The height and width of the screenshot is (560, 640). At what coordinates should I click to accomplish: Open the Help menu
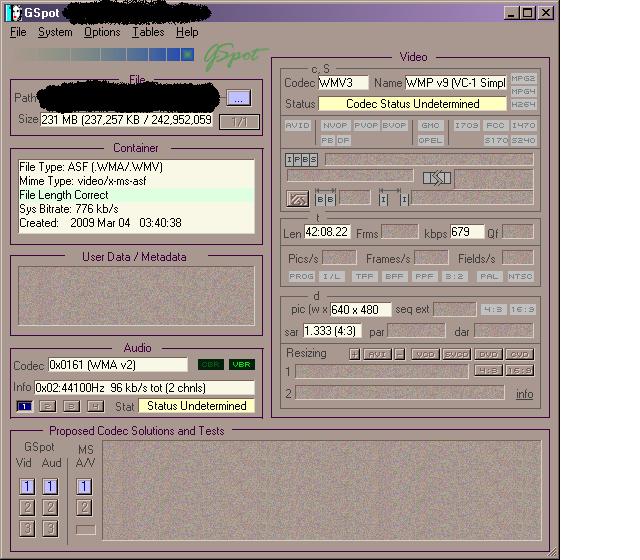[187, 32]
